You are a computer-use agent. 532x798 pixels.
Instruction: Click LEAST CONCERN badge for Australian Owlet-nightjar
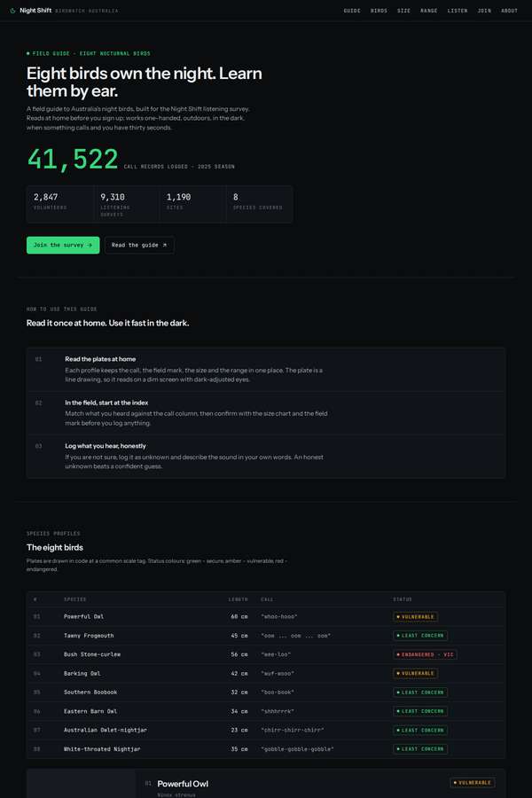click(420, 730)
